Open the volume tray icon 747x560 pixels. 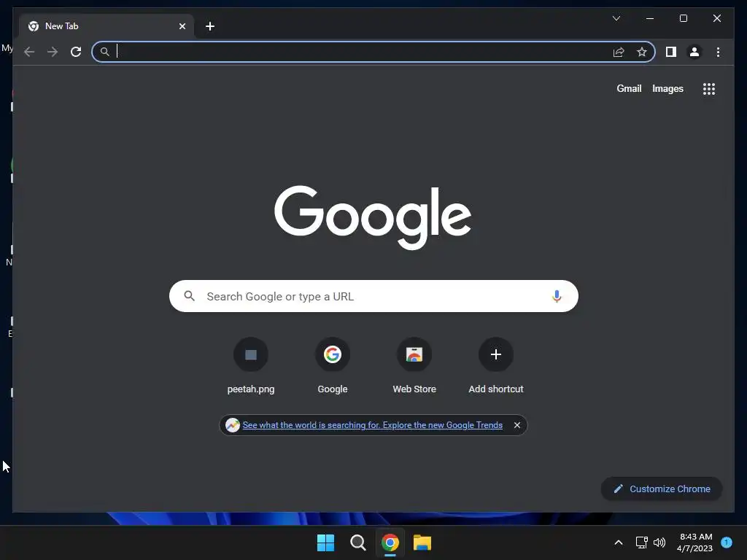tap(659, 542)
